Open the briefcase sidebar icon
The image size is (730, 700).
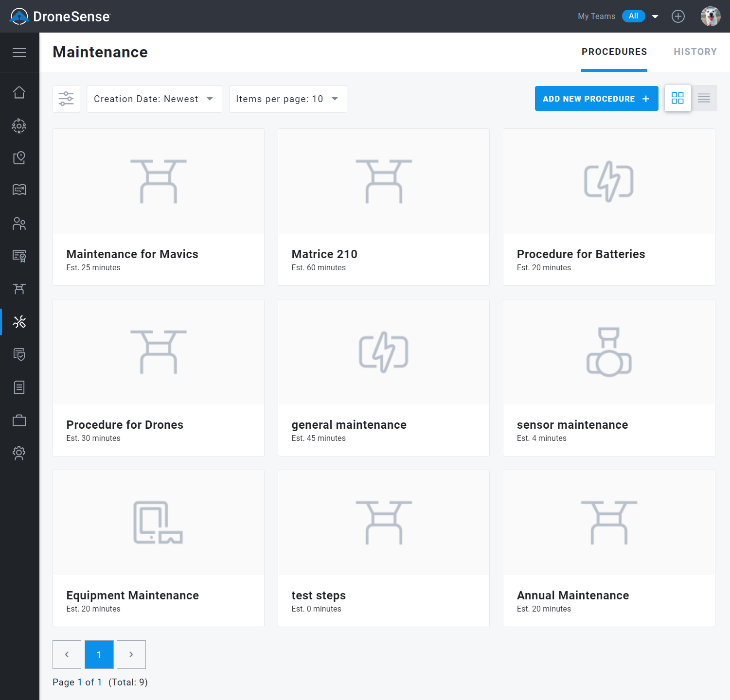click(19, 420)
